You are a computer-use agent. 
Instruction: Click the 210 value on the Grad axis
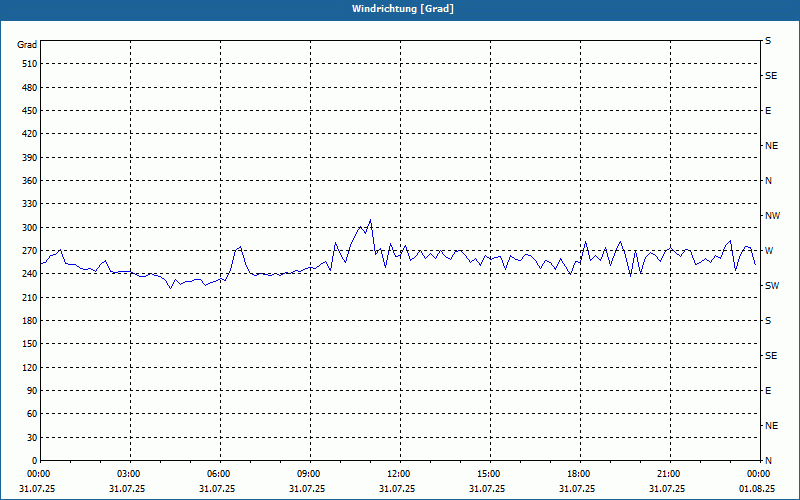click(x=30, y=297)
